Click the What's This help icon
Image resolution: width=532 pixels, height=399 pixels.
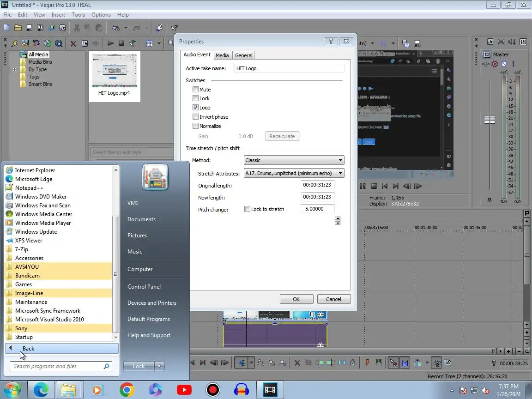[174, 28]
